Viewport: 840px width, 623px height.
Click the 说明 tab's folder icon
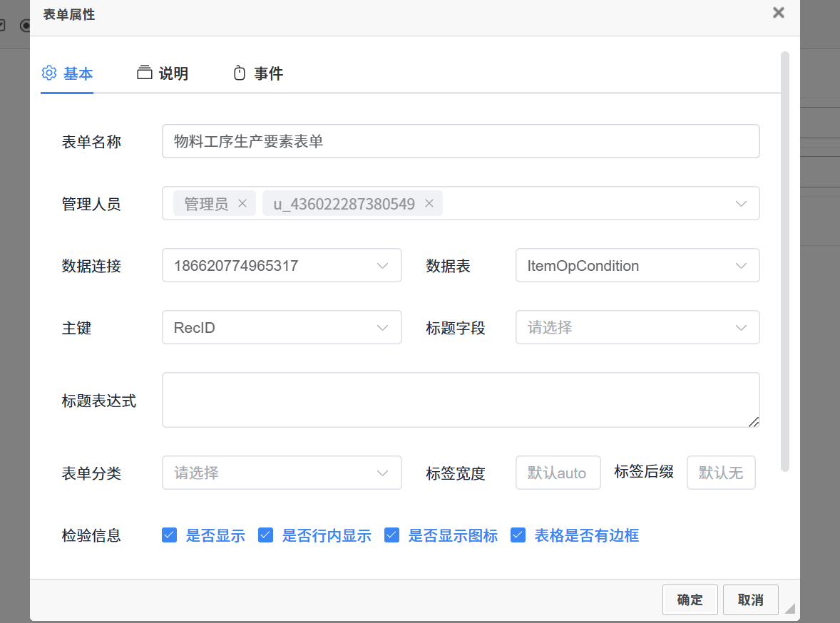tap(145, 73)
